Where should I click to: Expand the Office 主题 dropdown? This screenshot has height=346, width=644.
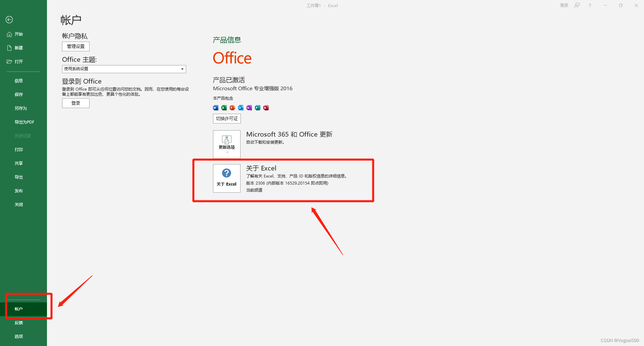point(124,69)
